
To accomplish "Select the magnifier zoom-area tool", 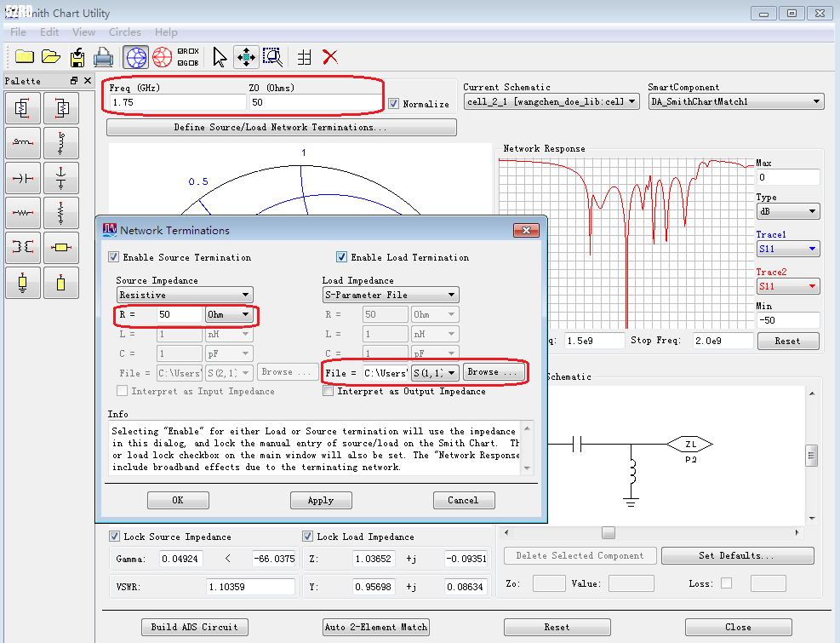I will (x=272, y=57).
